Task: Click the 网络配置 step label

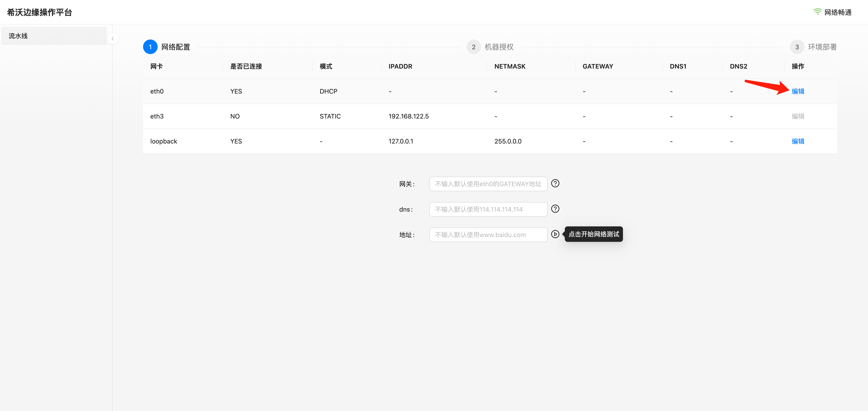Action: click(176, 47)
